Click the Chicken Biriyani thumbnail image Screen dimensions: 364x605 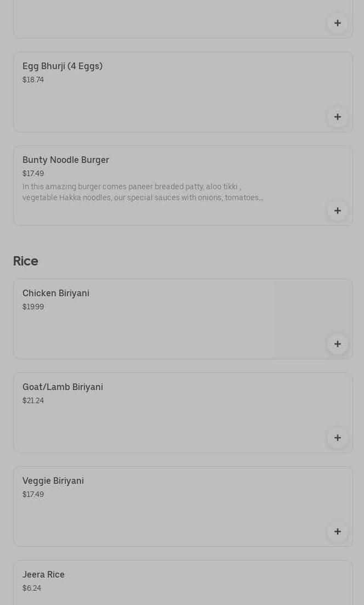tap(312, 313)
